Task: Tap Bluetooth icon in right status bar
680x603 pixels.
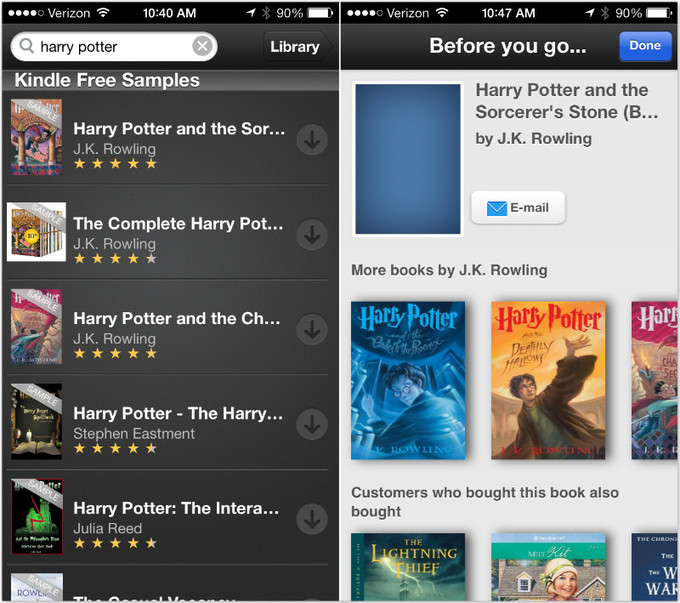Action: [x=605, y=13]
